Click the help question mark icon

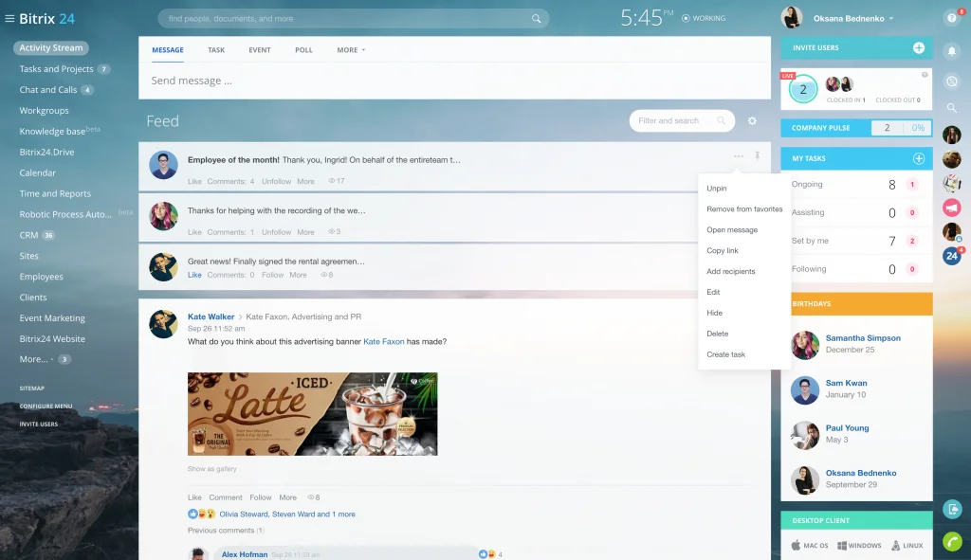click(x=951, y=18)
